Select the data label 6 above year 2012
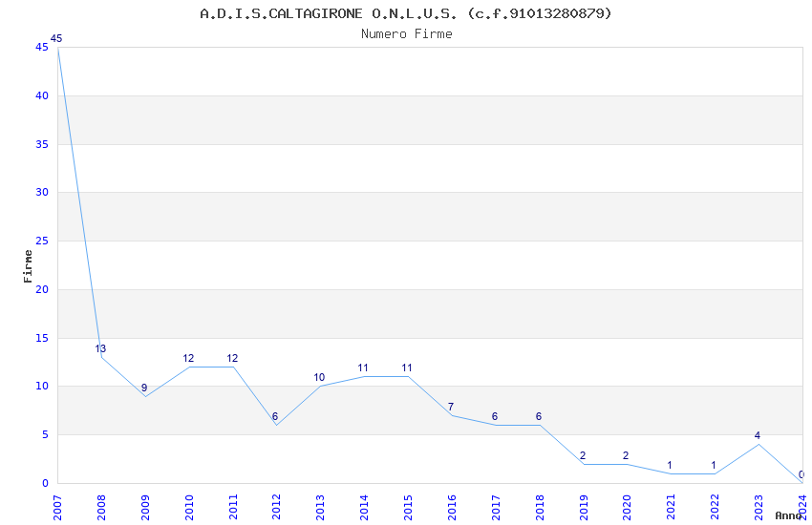This screenshot has height=525, width=812. [275, 416]
